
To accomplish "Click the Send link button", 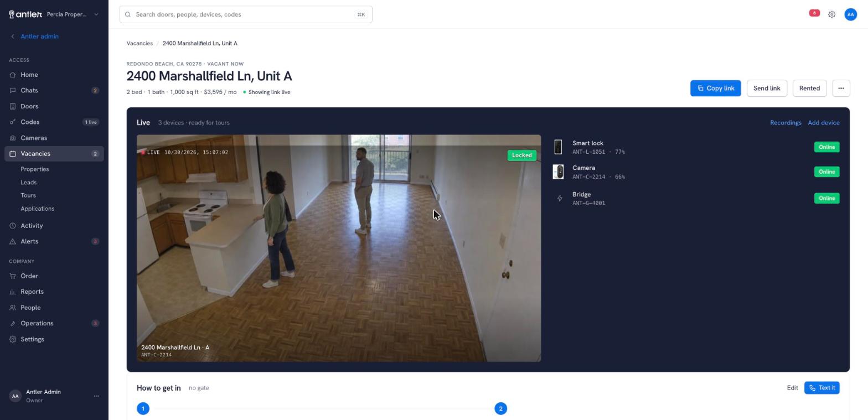I will (767, 89).
